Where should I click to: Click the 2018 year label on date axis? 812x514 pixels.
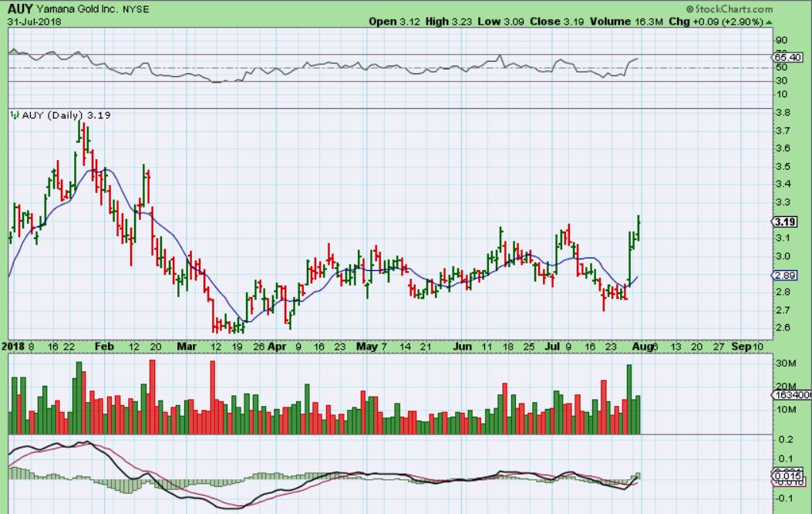pos(12,346)
